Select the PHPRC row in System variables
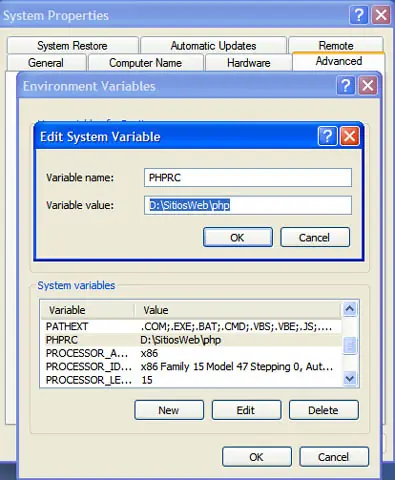Image resolution: width=395 pixels, height=480 pixels. tap(191, 340)
